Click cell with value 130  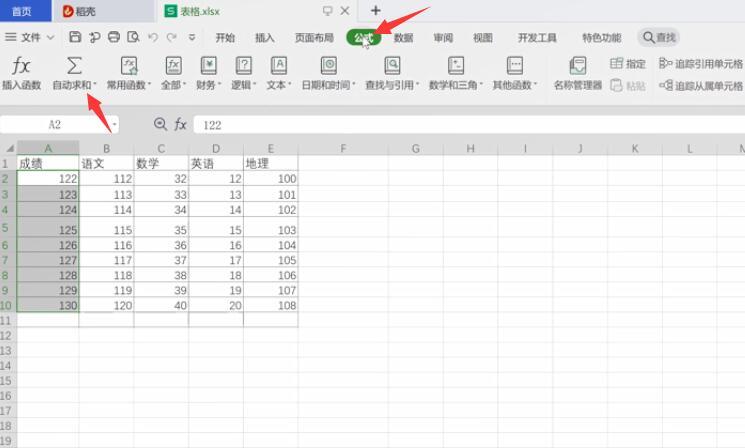pos(48,305)
